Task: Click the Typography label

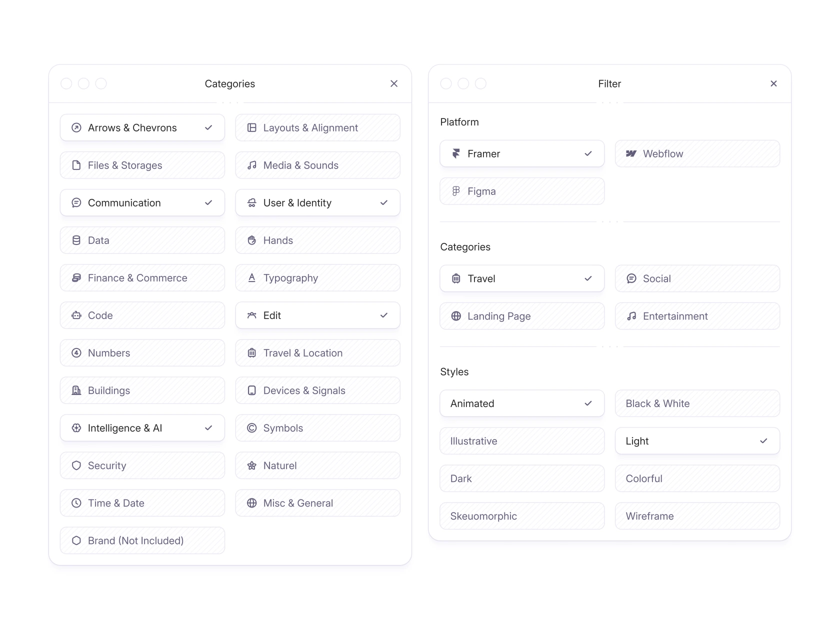Action: 290,278
